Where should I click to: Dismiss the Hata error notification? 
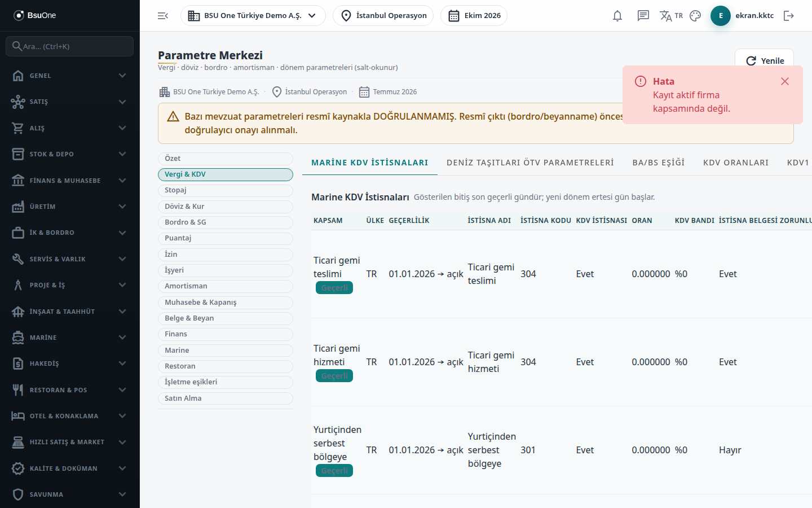tap(784, 81)
